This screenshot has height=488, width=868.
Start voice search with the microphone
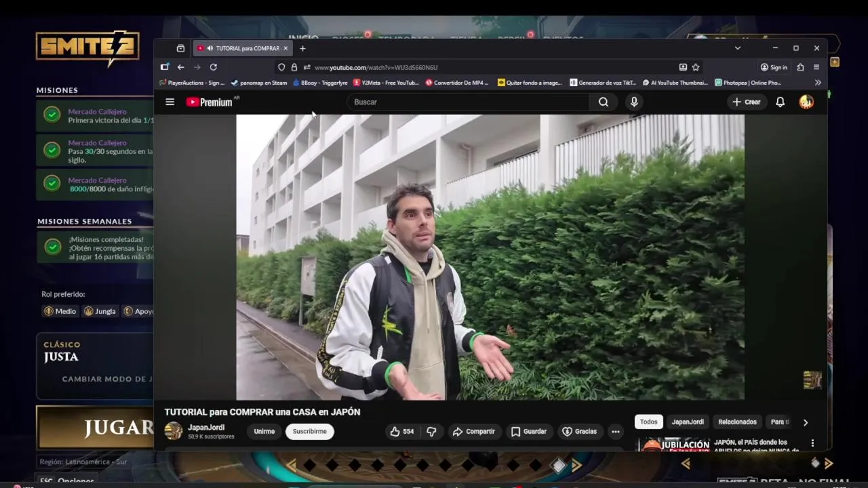tap(634, 102)
